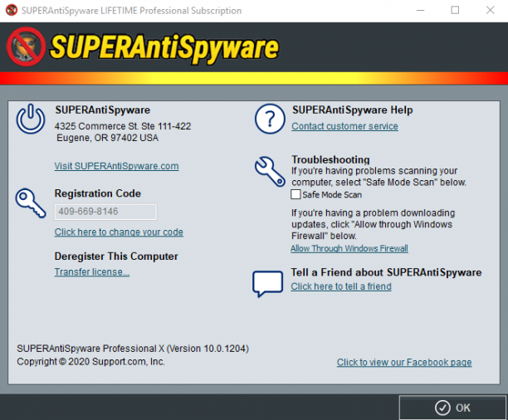Screen dimensions: 508x420
Task: Click the question mark help icon
Action: coord(270,119)
